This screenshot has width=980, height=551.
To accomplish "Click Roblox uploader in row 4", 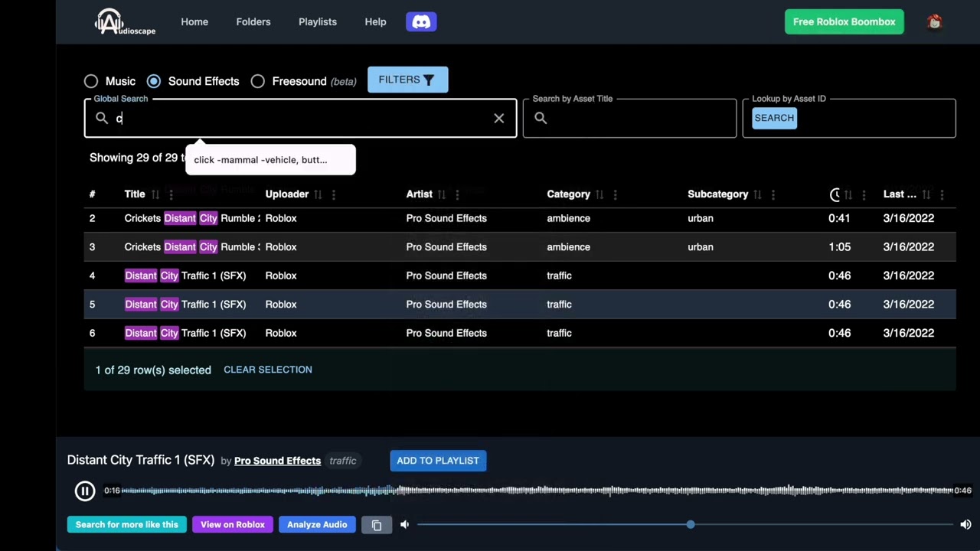I will pos(281,275).
